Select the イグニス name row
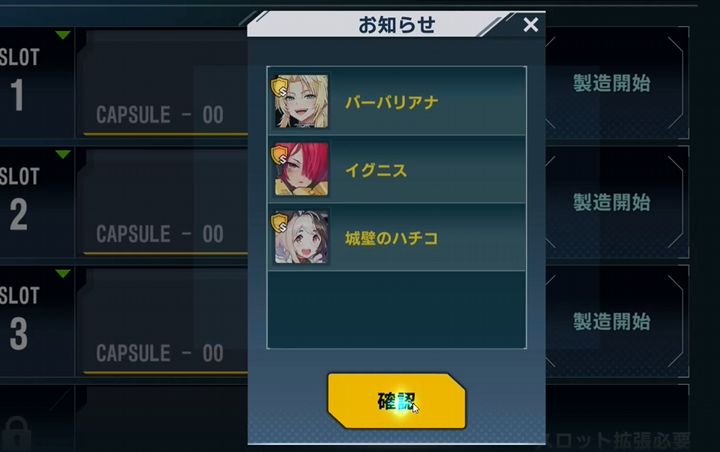The height and width of the screenshot is (452, 720). (x=397, y=169)
